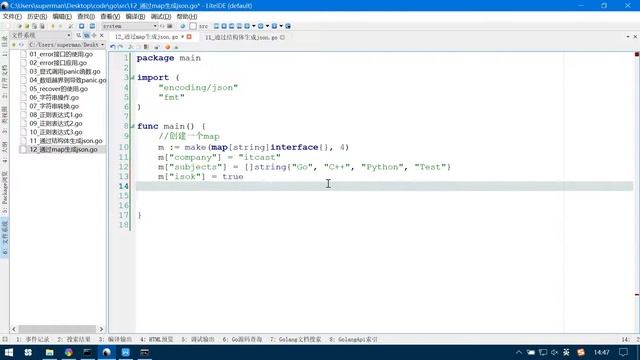Click the sync-with-editor icon in file system panel header
Screen dimensions: 640x360
pos(87,36)
